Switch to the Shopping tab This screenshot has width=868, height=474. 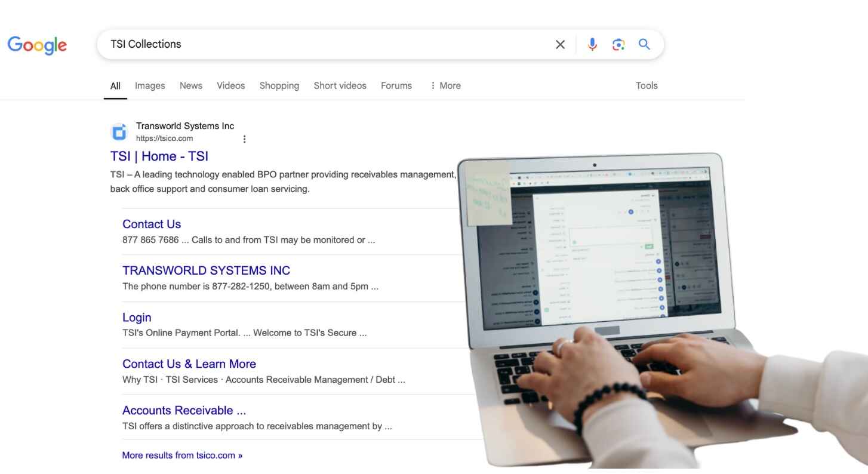point(279,86)
